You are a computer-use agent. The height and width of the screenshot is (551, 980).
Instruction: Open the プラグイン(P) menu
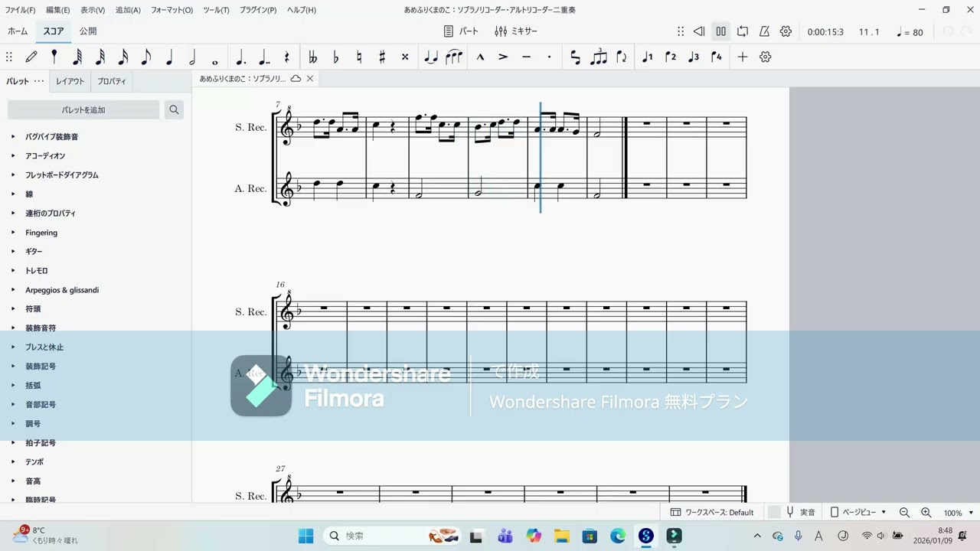pyautogui.click(x=259, y=10)
